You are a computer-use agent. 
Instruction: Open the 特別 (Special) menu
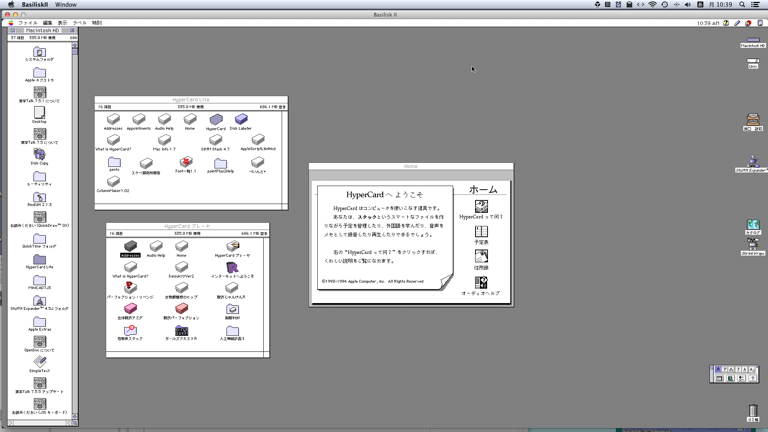97,23
